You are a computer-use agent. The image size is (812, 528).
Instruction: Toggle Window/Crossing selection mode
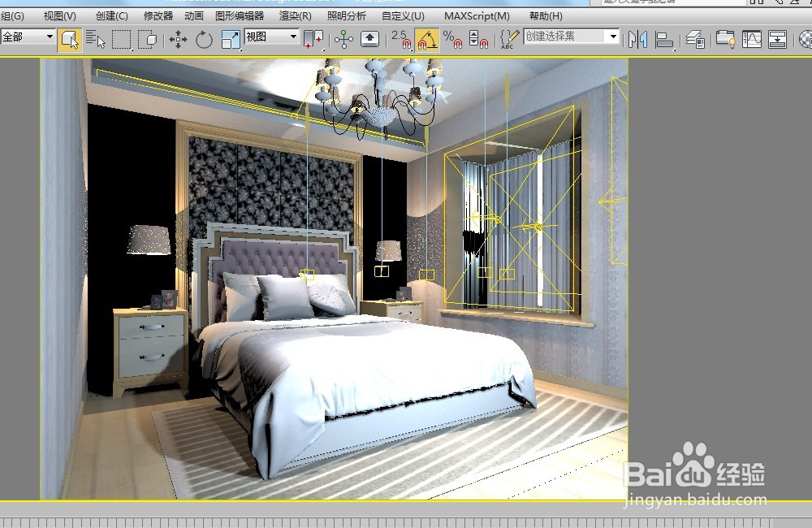pos(148,39)
